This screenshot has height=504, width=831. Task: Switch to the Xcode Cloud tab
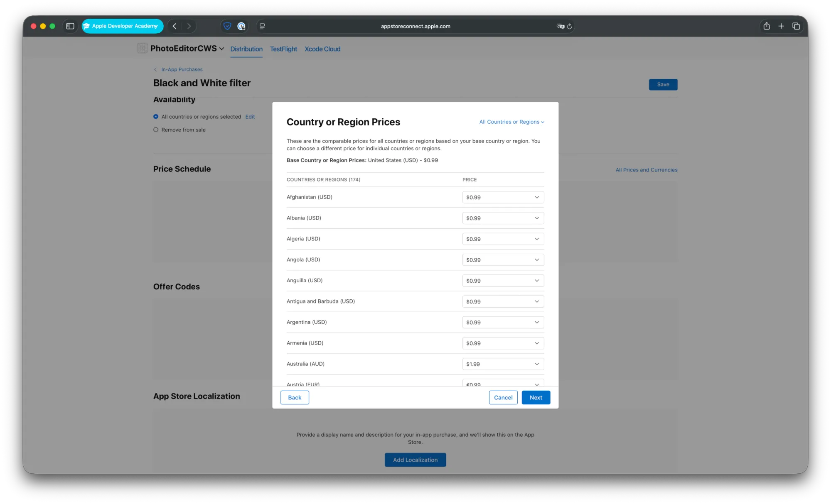coord(322,49)
